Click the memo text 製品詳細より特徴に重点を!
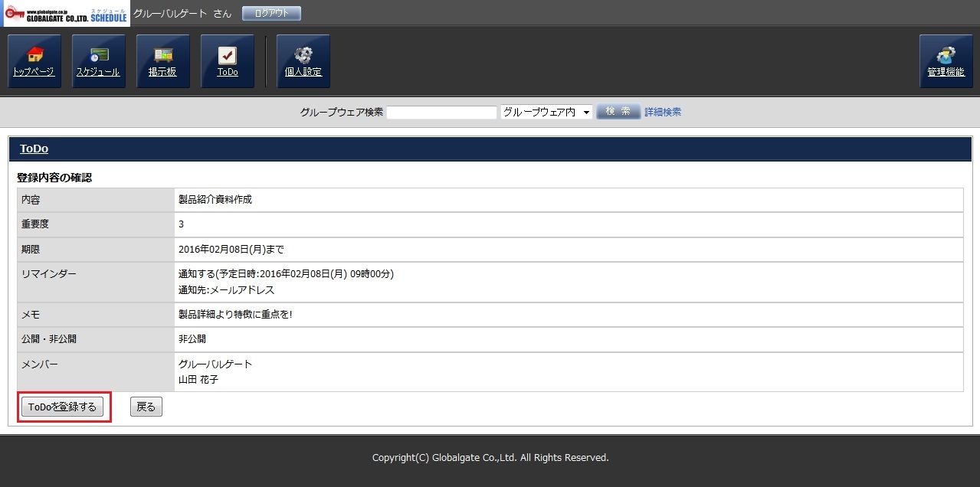The width and height of the screenshot is (980, 487). (x=235, y=314)
